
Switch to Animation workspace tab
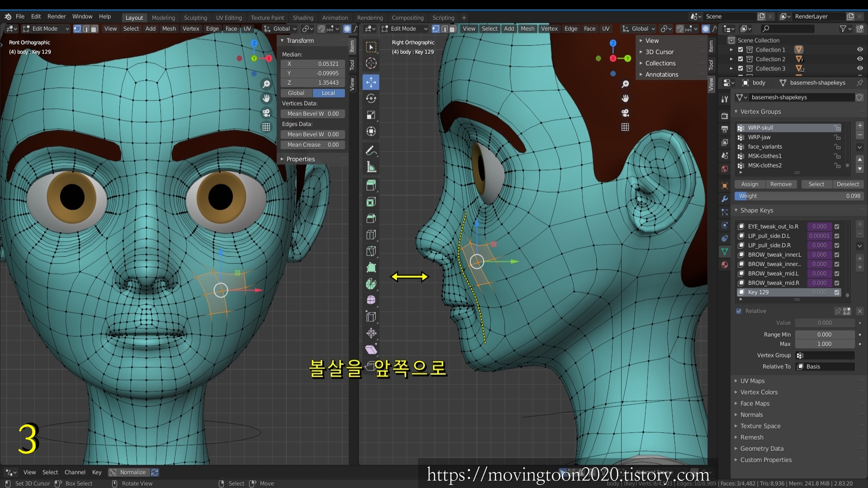[335, 18]
